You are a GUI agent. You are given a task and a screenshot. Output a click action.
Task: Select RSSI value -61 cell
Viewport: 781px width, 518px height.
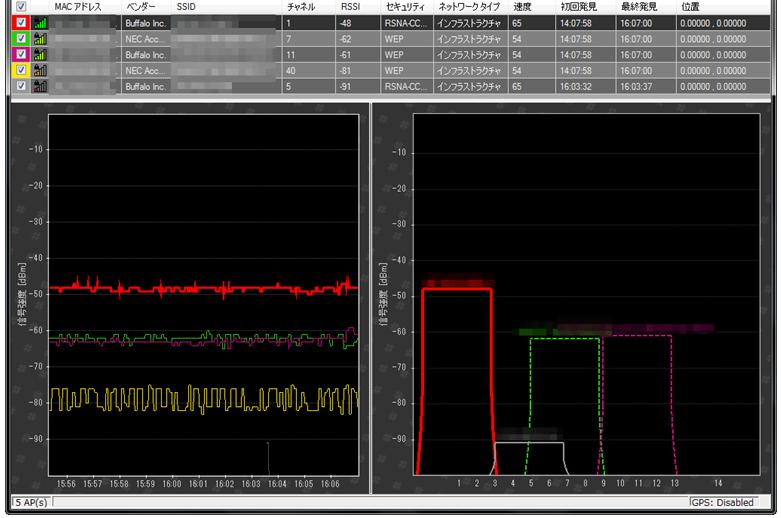[345, 55]
